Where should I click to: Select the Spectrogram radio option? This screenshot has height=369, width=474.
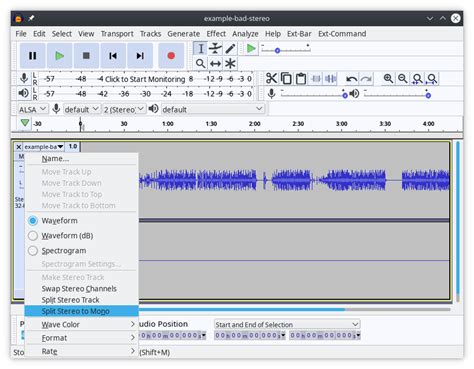tap(33, 251)
